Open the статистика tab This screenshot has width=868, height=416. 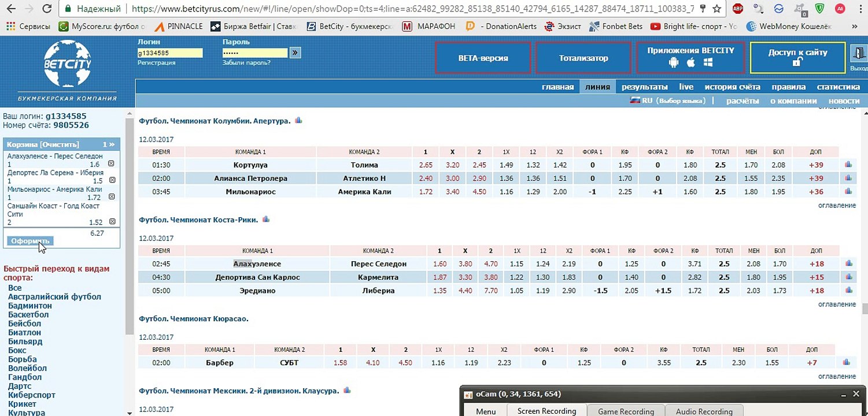point(838,87)
